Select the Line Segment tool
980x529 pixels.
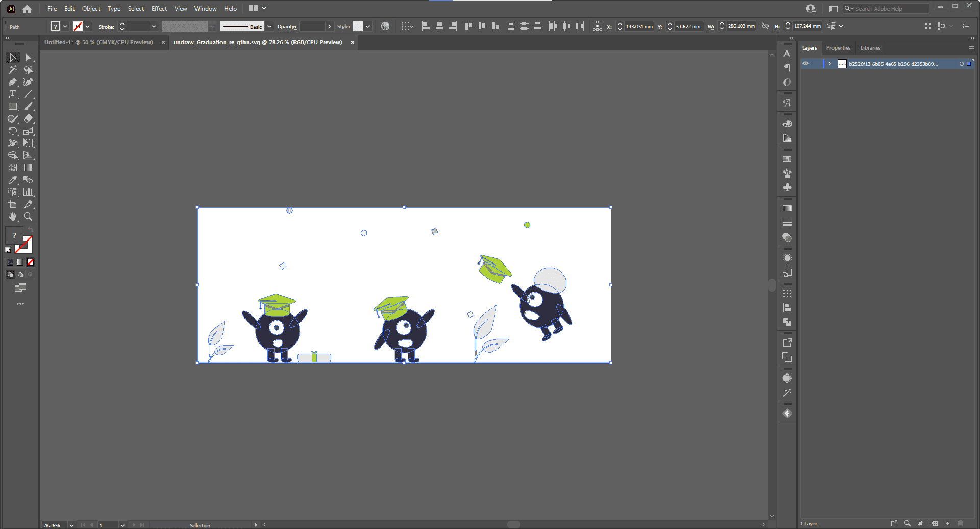[x=29, y=94]
